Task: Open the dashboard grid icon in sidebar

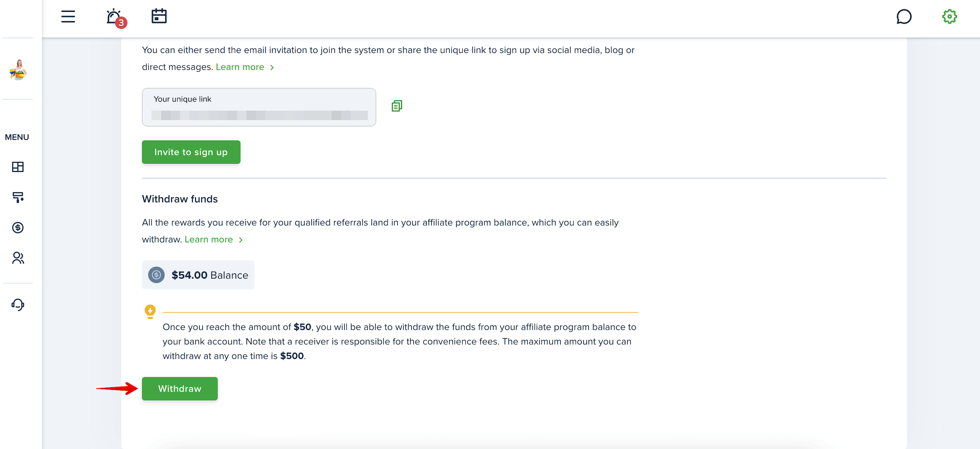Action: (x=18, y=167)
